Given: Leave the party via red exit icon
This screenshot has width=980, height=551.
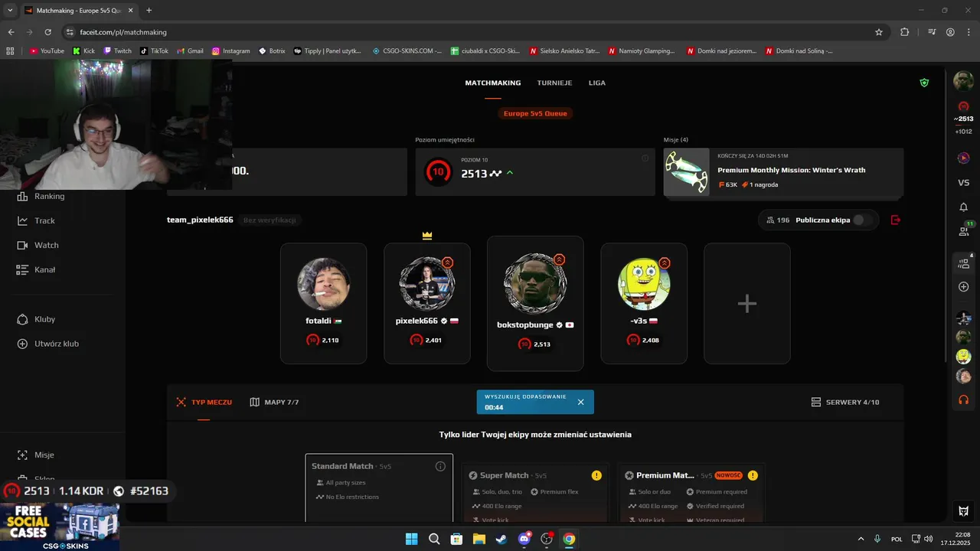Looking at the screenshot, I should (896, 220).
